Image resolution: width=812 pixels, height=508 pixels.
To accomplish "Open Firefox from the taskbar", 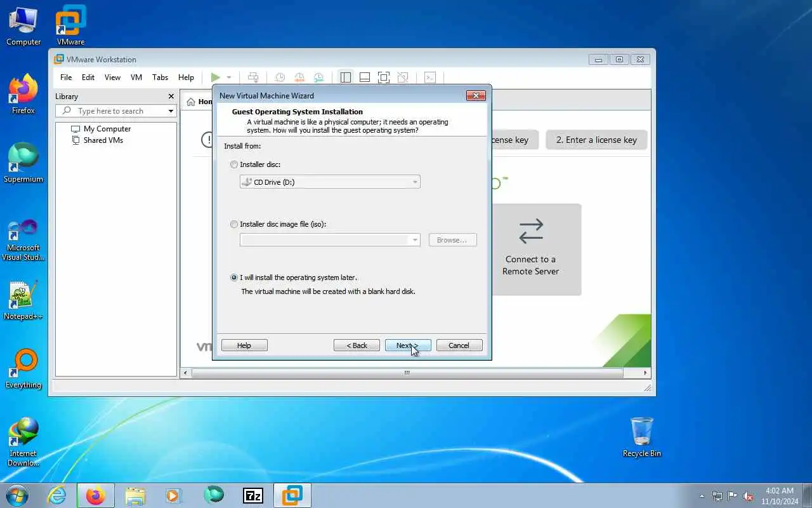I will click(x=96, y=495).
